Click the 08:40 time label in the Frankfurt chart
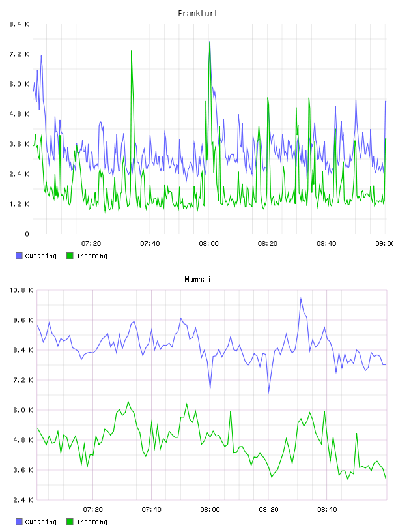Viewport: 396px width, 532px height. point(326,244)
